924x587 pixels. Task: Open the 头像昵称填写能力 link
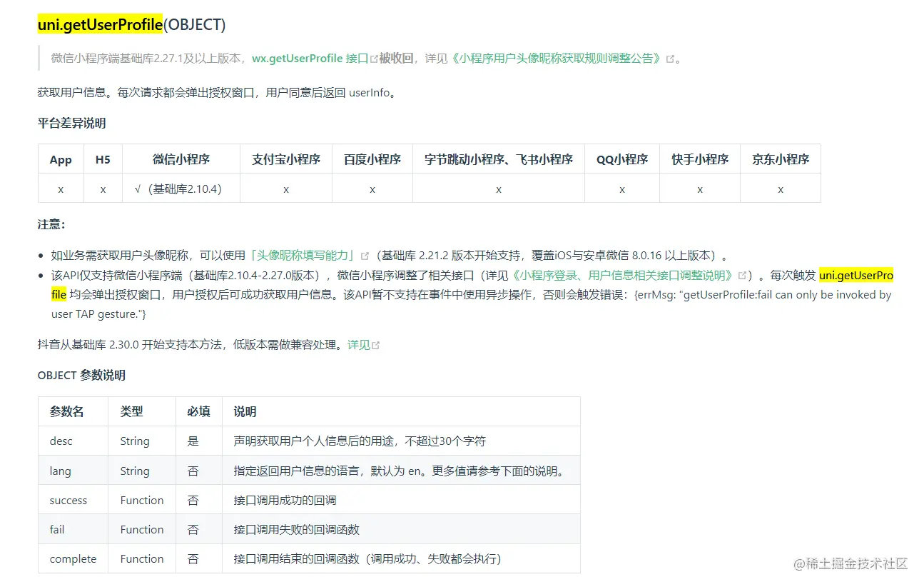[x=303, y=255]
